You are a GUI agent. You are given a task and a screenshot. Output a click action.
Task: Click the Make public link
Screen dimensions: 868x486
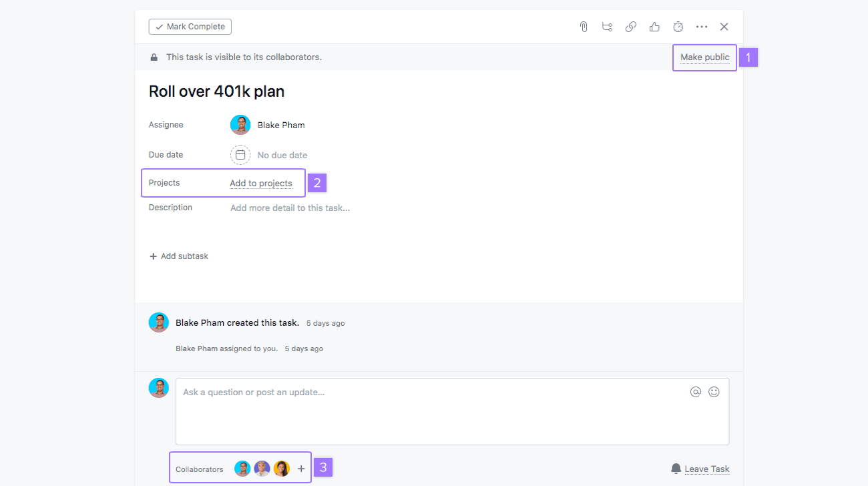(705, 57)
